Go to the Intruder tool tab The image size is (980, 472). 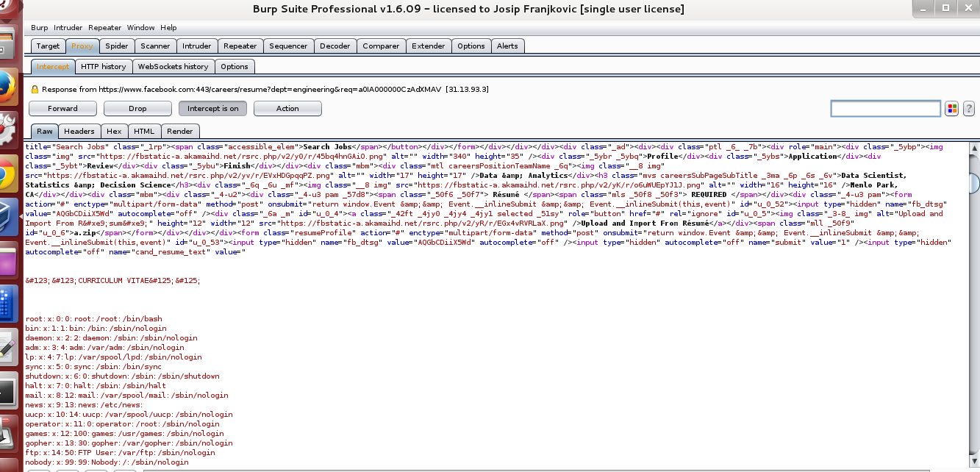197,46
